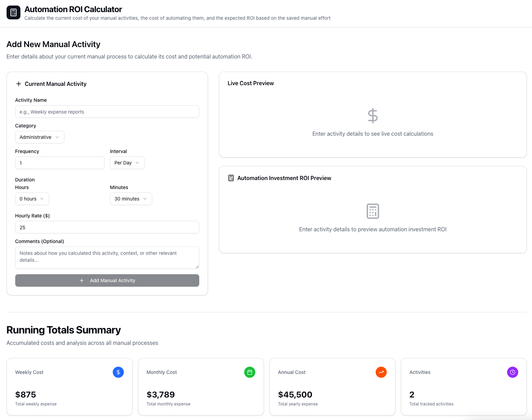Click calculator icon beside Automation Investment ROI Preview heading

(x=231, y=178)
